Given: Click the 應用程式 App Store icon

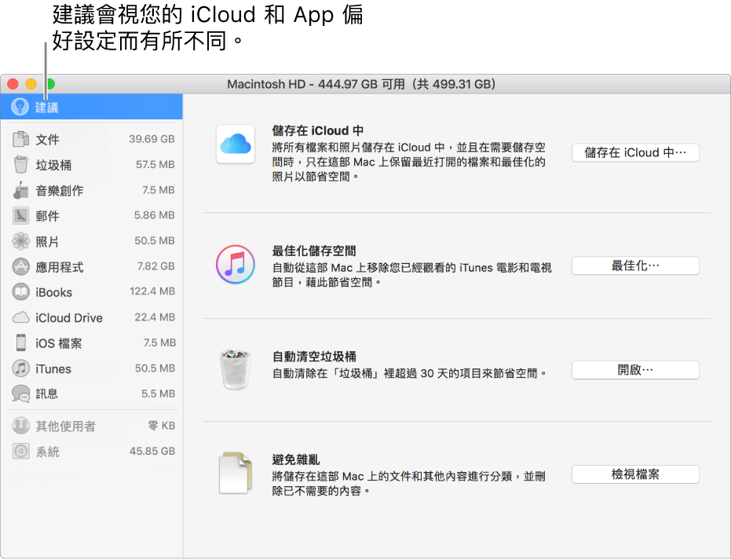Looking at the screenshot, I should click(x=21, y=267).
